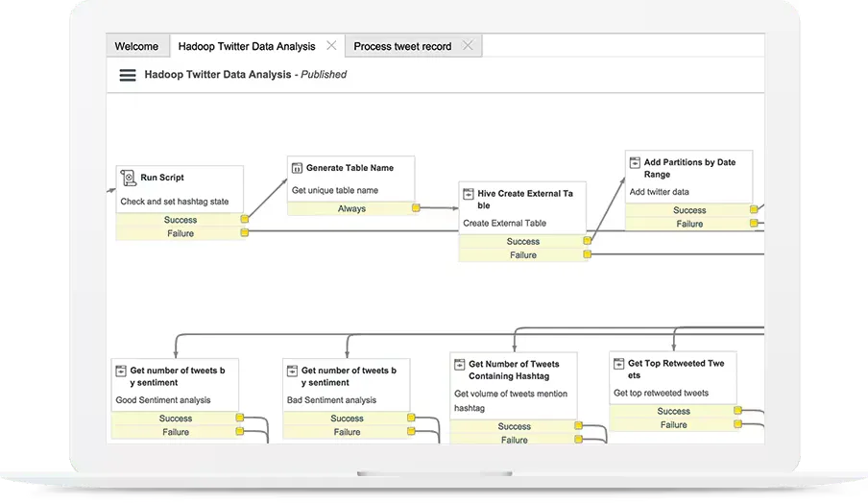Screen dimensions: 868x503
Task: Click the Get Top Retweeted Tweets icon
Action: 618,364
